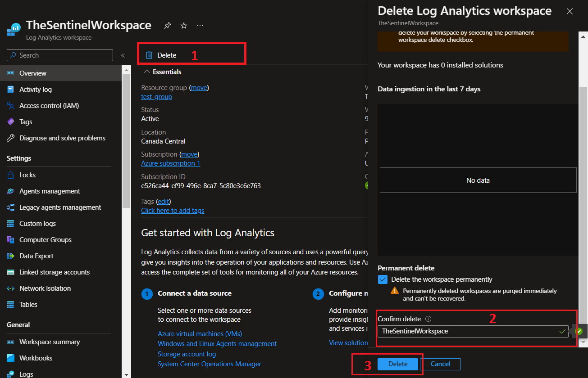588x378 pixels.
Task: Click the Activity log icon
Action: tap(10, 89)
